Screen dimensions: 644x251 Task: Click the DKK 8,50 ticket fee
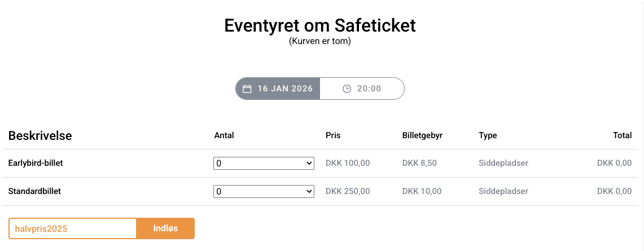tap(419, 163)
